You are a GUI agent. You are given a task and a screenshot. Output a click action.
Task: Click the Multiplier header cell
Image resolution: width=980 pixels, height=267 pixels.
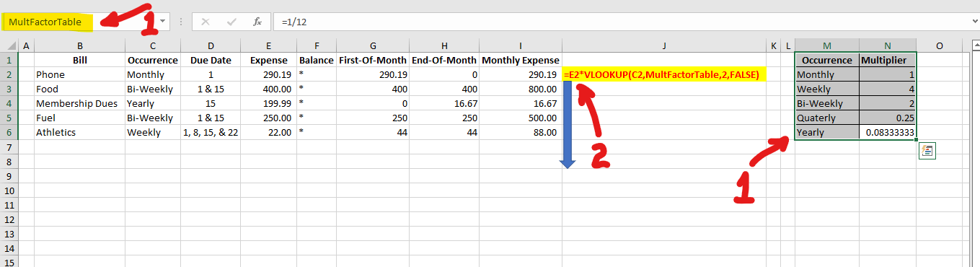pyautogui.click(x=888, y=60)
